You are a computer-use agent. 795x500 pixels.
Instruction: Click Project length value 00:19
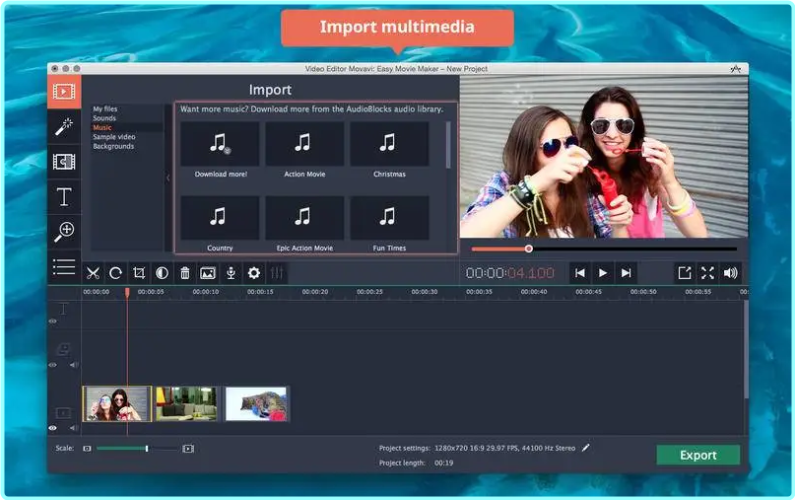pyautogui.click(x=444, y=463)
